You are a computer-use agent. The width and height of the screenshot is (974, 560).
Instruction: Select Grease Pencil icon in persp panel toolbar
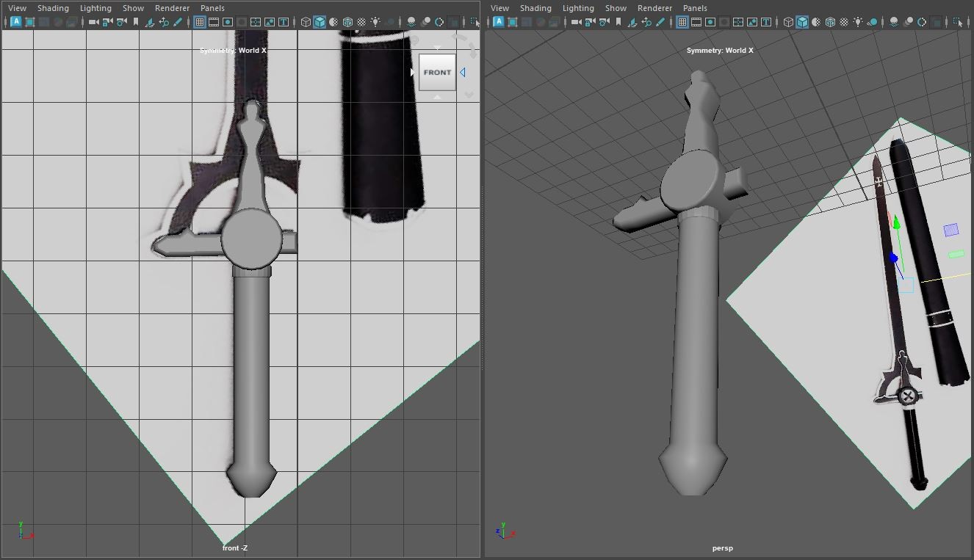tap(660, 22)
